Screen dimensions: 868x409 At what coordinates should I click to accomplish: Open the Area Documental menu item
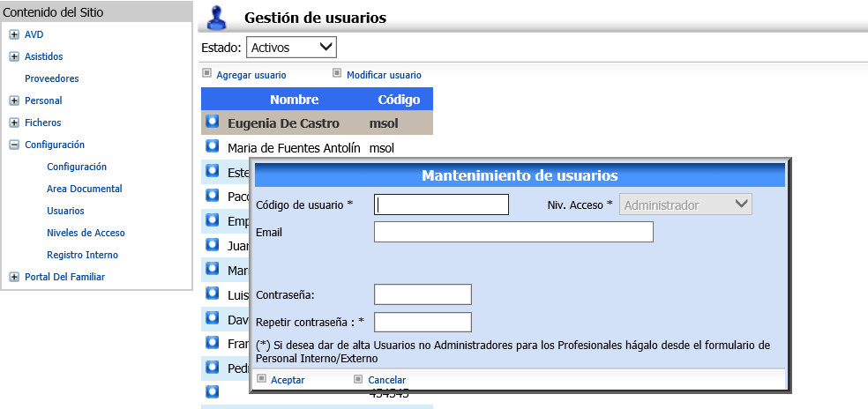pos(84,189)
